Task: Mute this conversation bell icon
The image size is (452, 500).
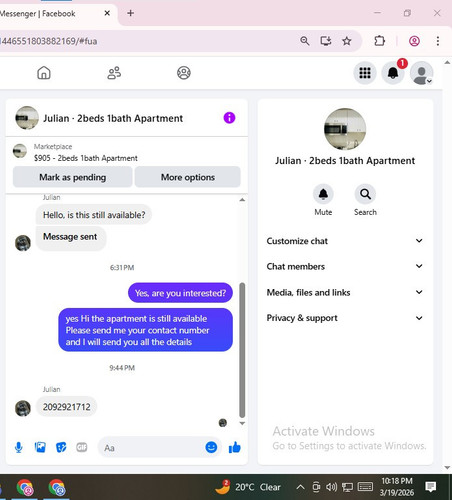Action: tap(323, 194)
